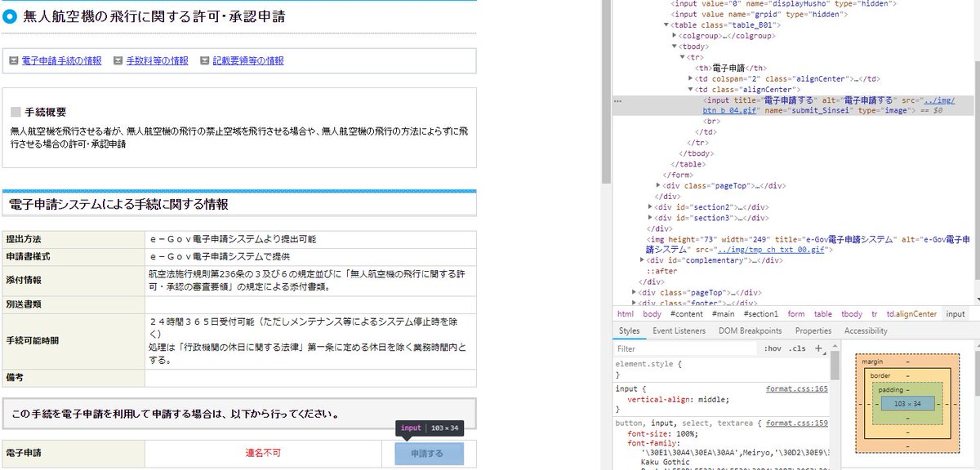Add a new style rule with the plus icon

819,348
